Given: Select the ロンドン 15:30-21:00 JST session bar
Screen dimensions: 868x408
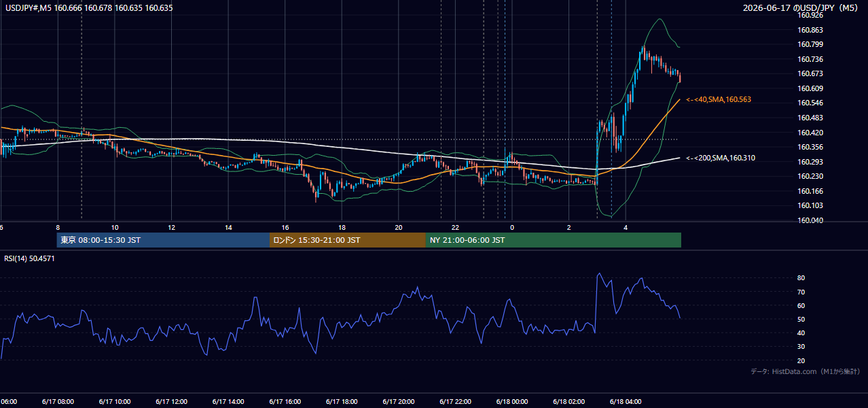Looking at the screenshot, I should coord(348,240).
